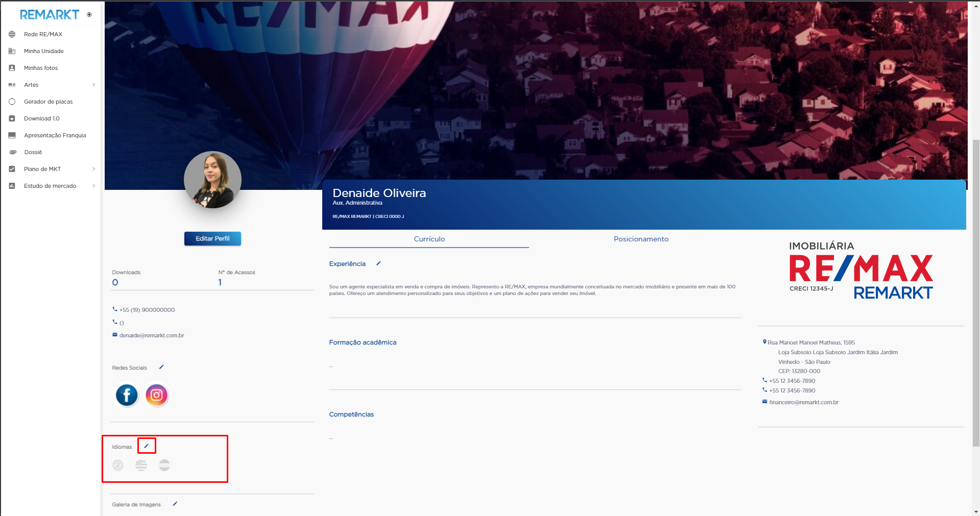Open Rede RE/MAX from the sidebar
The height and width of the screenshot is (516, 980).
coord(43,34)
